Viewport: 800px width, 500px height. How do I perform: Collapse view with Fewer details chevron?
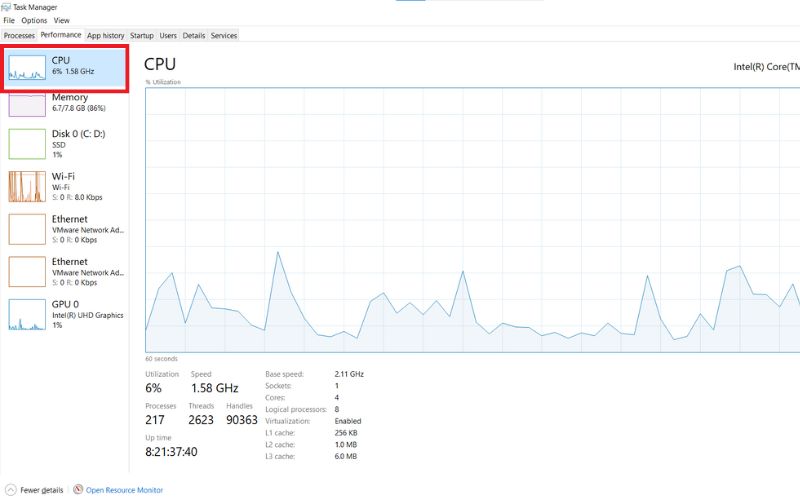[x=11, y=490]
